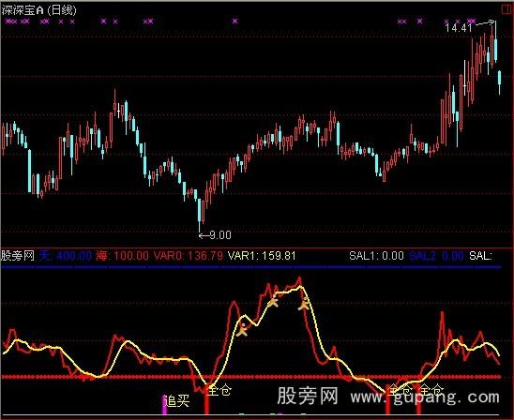514x420 pixels.
Task: Click the rightmost running-man signal icon near indicator peak
Action: pyautogui.click(x=304, y=304)
